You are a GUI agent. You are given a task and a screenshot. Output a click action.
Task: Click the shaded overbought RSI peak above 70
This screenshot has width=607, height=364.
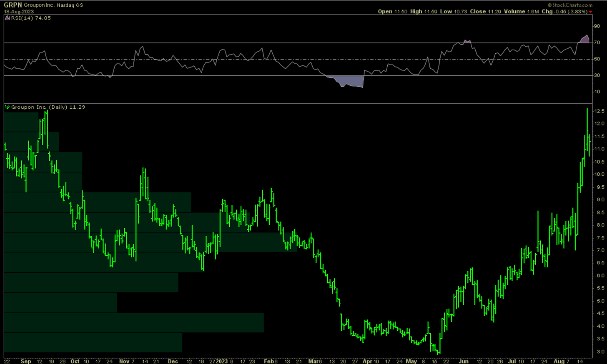(584, 40)
